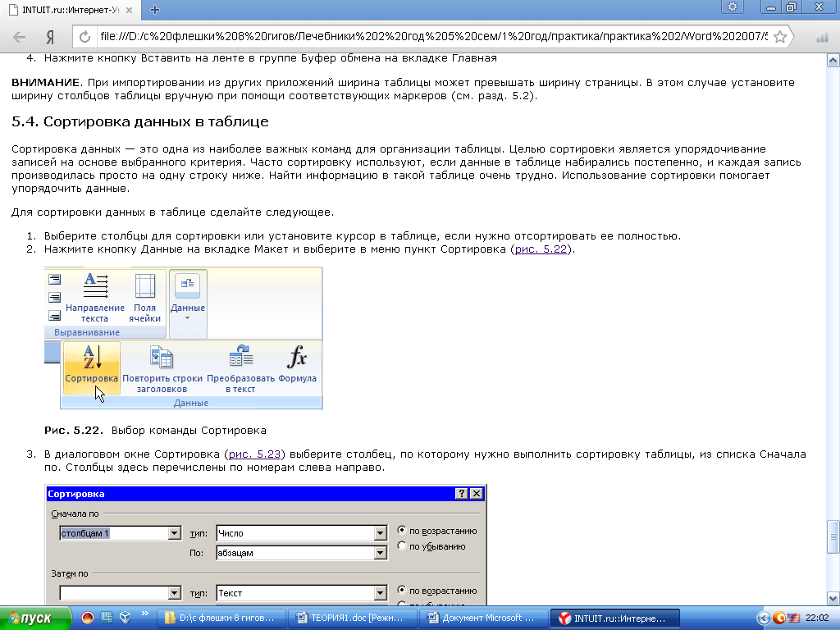Close the Сортировка dialog

[477, 493]
